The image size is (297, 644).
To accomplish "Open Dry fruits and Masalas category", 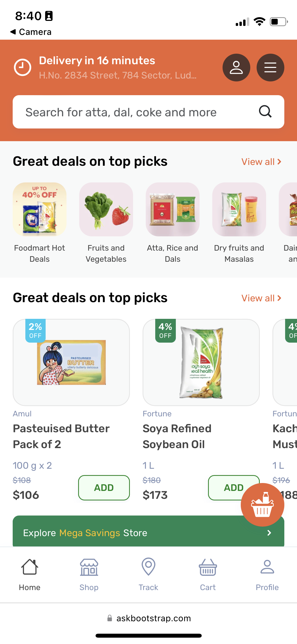I will [x=239, y=209].
